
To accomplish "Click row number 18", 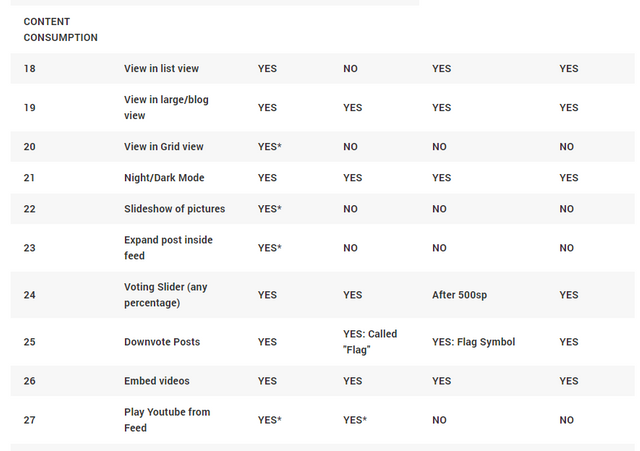I will coord(30,68).
